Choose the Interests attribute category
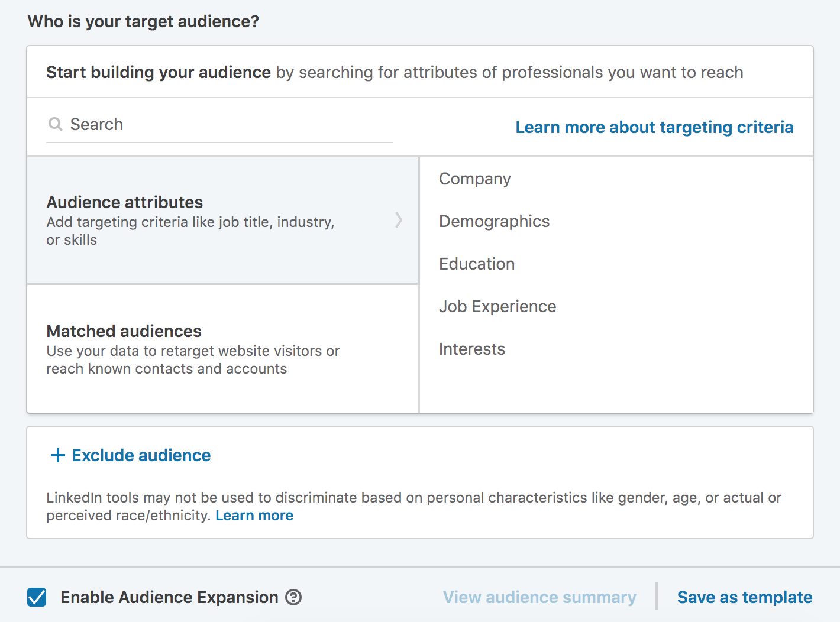The height and width of the screenshot is (622, 840). tap(471, 349)
